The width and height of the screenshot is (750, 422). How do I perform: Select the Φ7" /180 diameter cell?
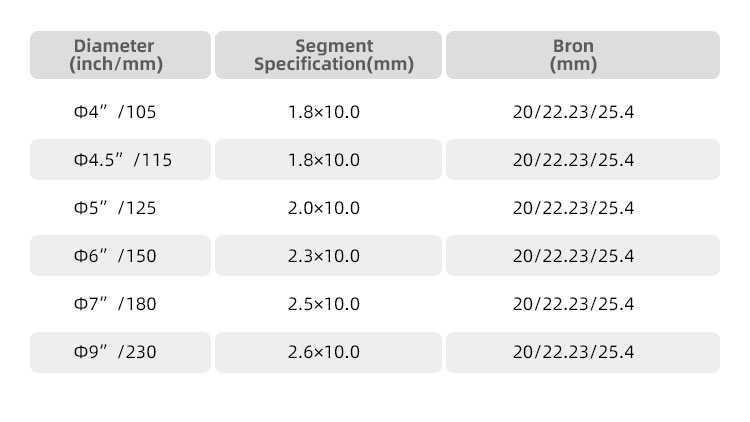pyautogui.click(x=115, y=304)
